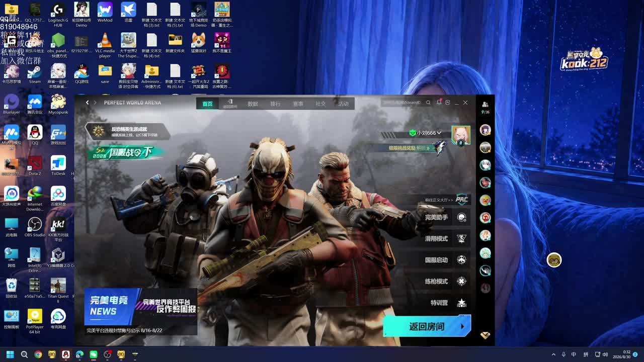Open the 活动 events tab
644x362 pixels.
coord(343,104)
